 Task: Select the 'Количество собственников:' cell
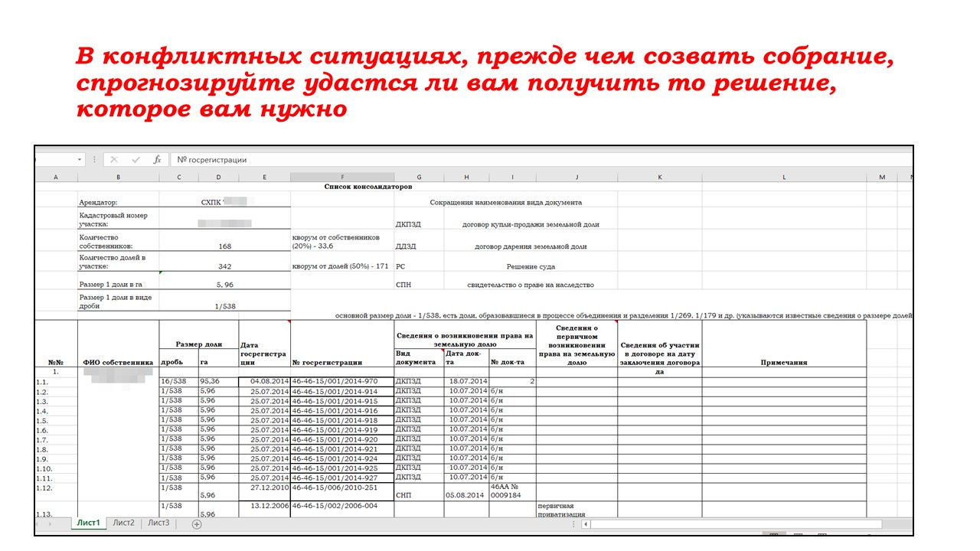pyautogui.click(x=118, y=242)
